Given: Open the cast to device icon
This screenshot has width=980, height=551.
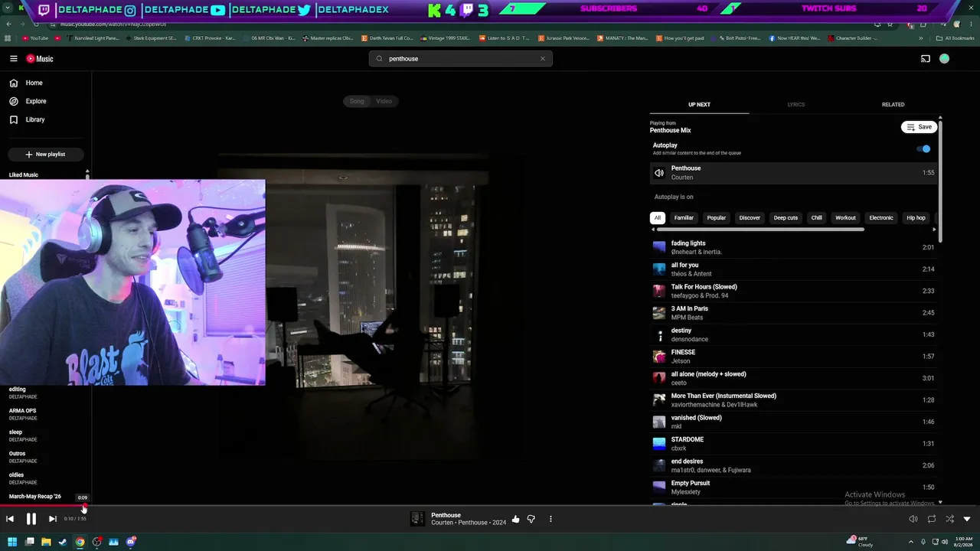Looking at the screenshot, I should (925, 59).
